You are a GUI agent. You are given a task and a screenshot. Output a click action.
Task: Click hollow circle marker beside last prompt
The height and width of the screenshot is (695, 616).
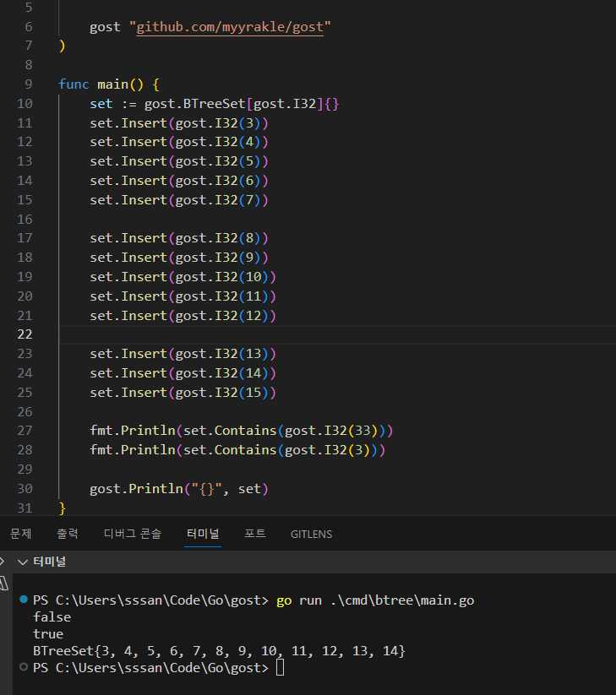point(23,668)
